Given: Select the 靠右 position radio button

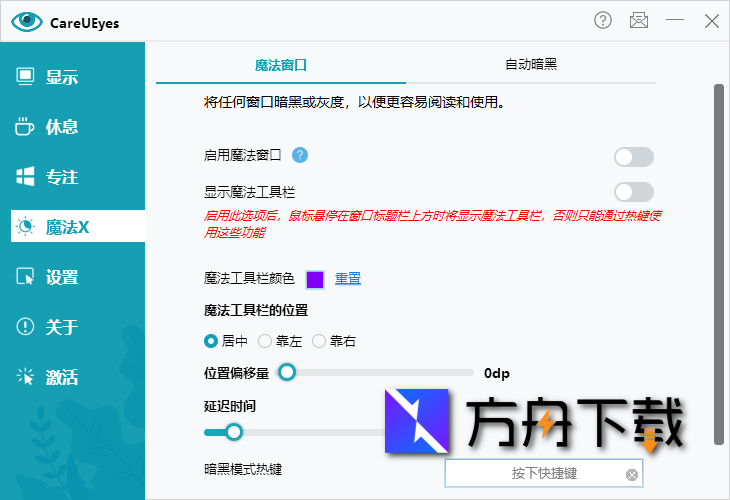Looking at the screenshot, I should [x=319, y=341].
